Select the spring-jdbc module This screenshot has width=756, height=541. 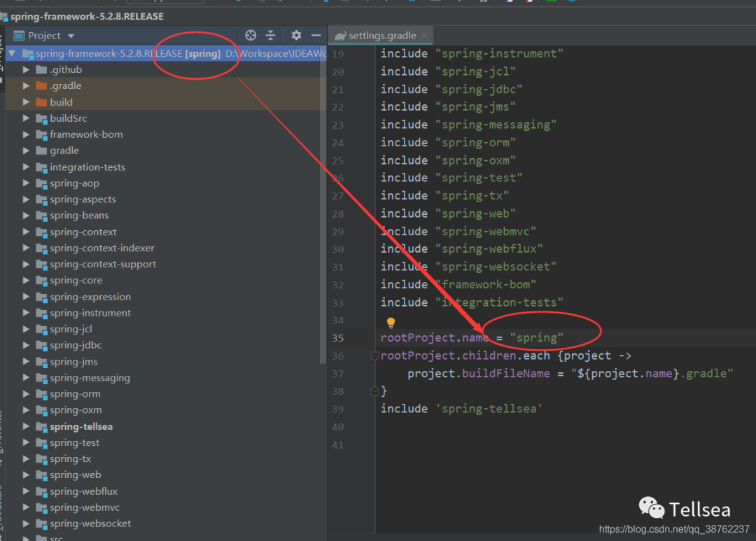click(x=76, y=345)
